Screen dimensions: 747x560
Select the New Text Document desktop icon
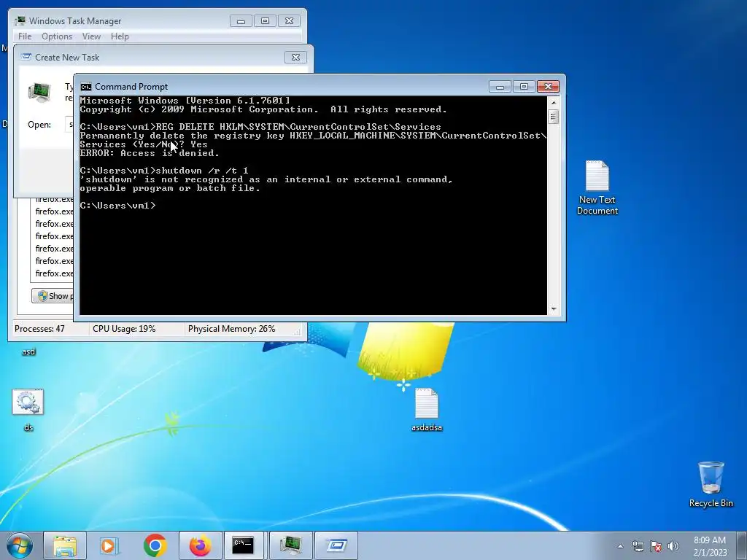(597, 187)
